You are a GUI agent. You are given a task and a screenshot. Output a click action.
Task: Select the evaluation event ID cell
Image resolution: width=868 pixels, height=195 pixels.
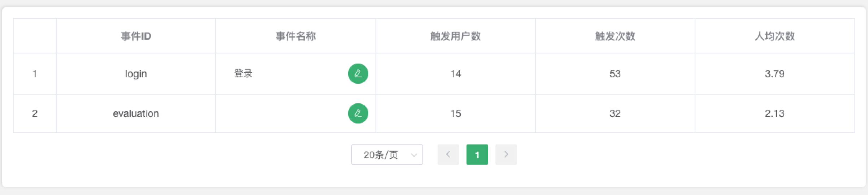pos(136,113)
